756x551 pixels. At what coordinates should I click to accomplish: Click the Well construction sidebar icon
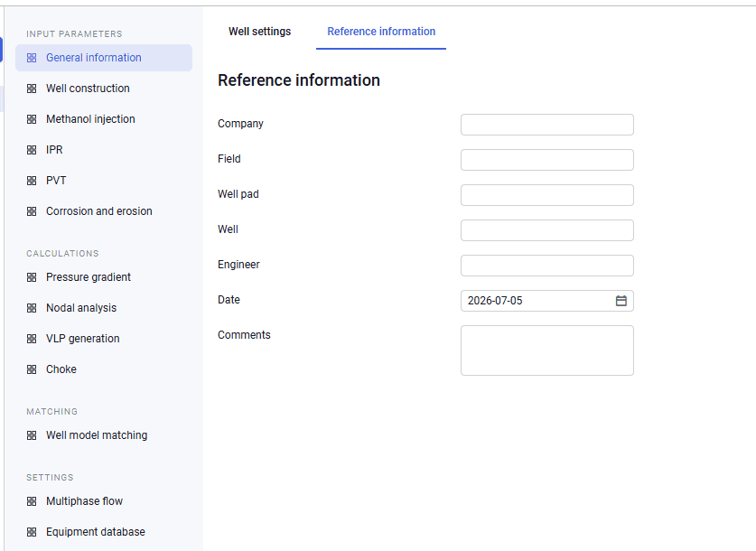[32, 89]
